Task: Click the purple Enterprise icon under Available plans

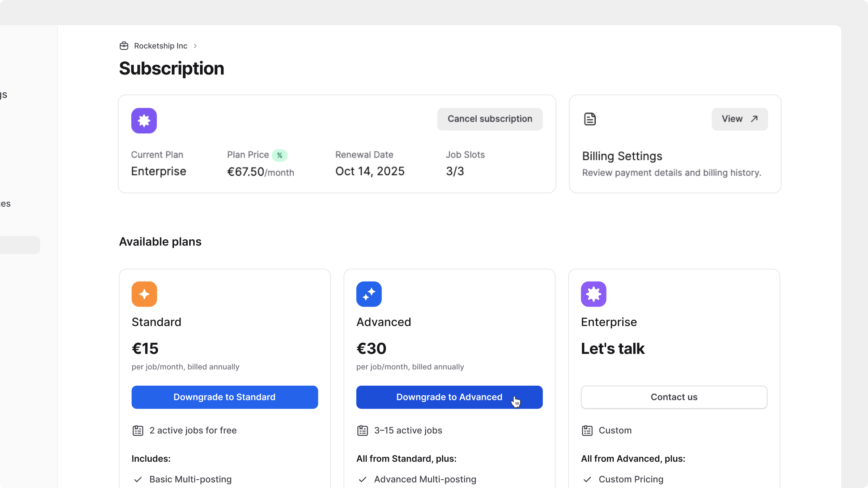Action: tap(593, 294)
